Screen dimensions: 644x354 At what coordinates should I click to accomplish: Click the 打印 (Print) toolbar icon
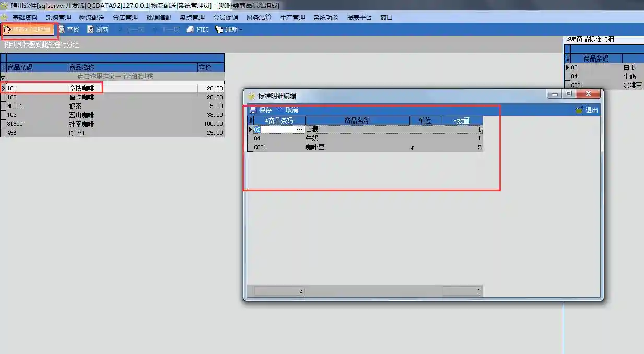pyautogui.click(x=191, y=30)
